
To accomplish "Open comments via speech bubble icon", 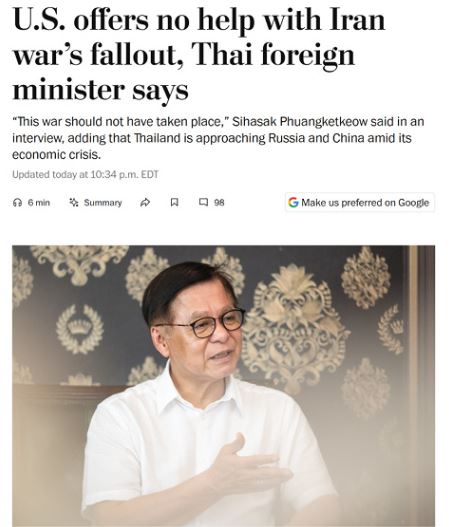I will click(203, 202).
